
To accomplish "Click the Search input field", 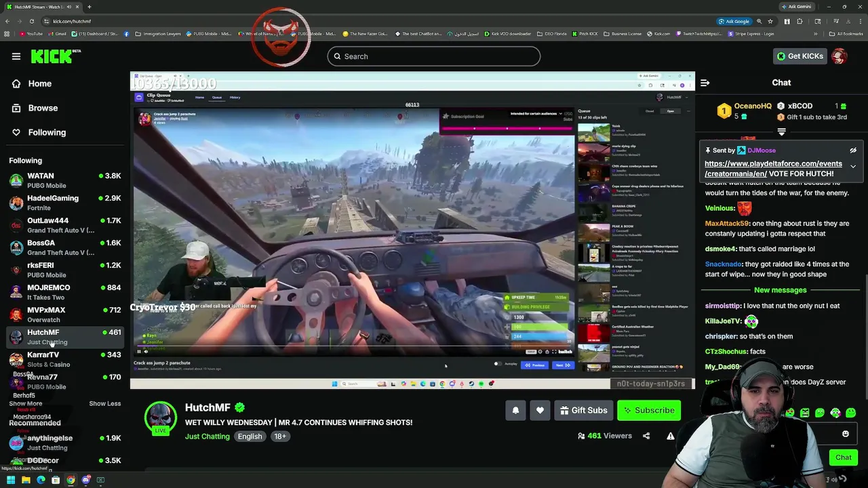I will [434, 56].
